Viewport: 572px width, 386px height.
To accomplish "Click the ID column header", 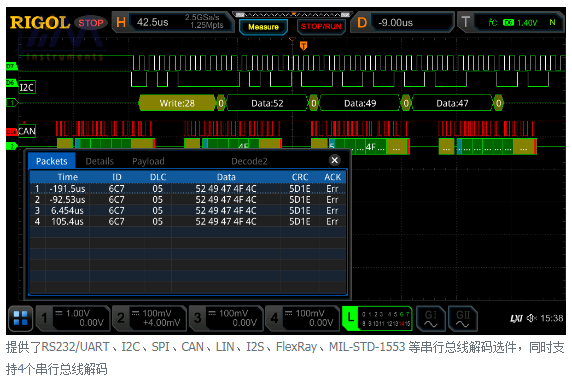I will tap(117, 177).
